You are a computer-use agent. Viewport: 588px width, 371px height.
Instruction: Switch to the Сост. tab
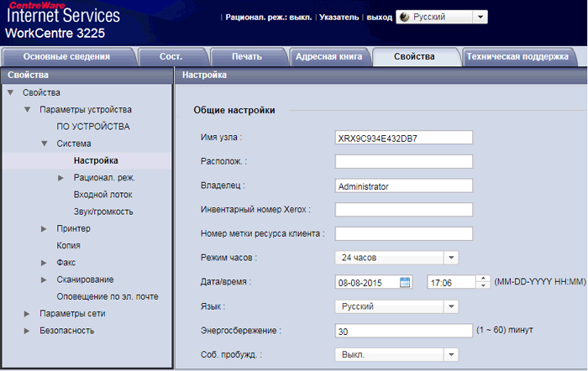(171, 56)
